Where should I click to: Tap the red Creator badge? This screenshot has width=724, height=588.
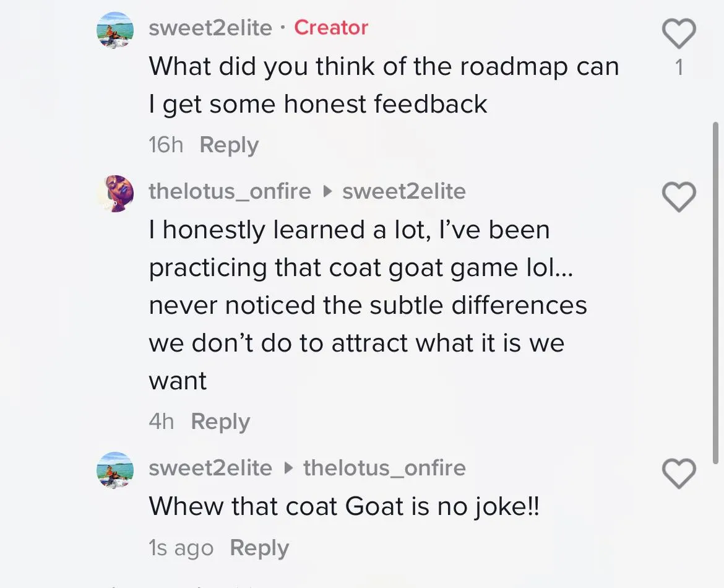pos(331,28)
